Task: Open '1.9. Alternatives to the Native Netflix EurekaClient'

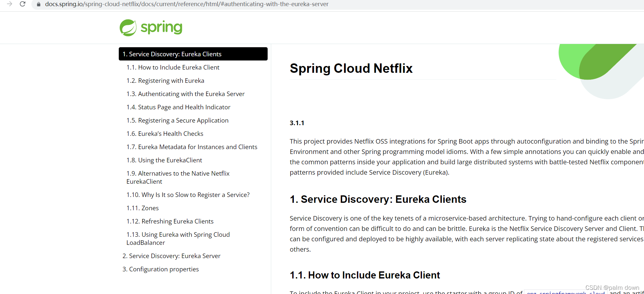Action: [x=178, y=177]
